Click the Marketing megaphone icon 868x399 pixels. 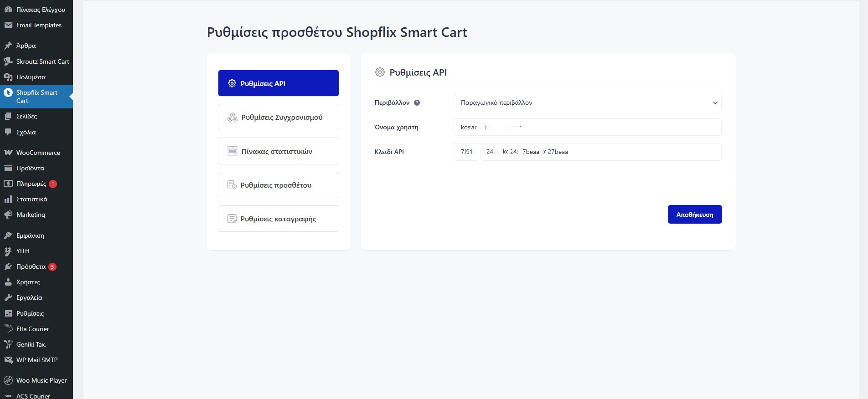8,215
